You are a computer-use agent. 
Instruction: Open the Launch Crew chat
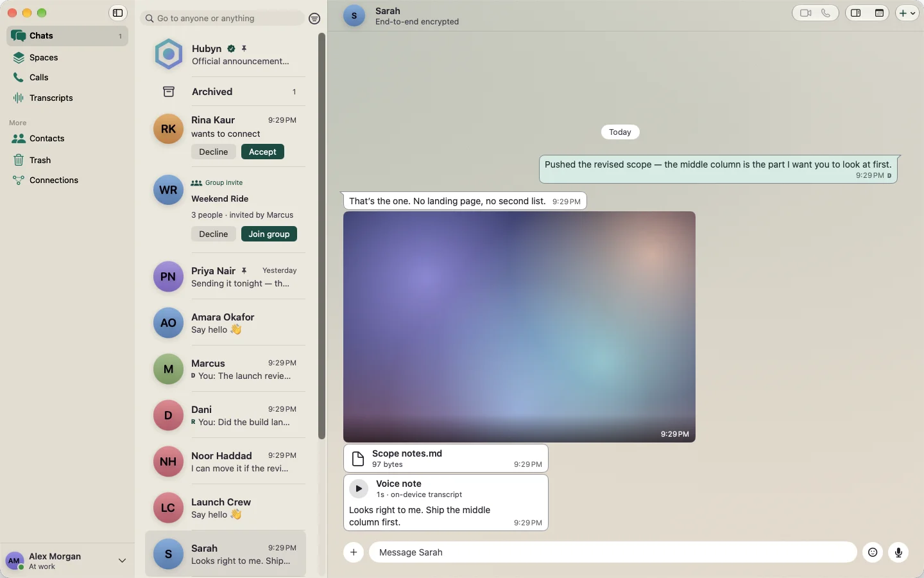[225, 508]
